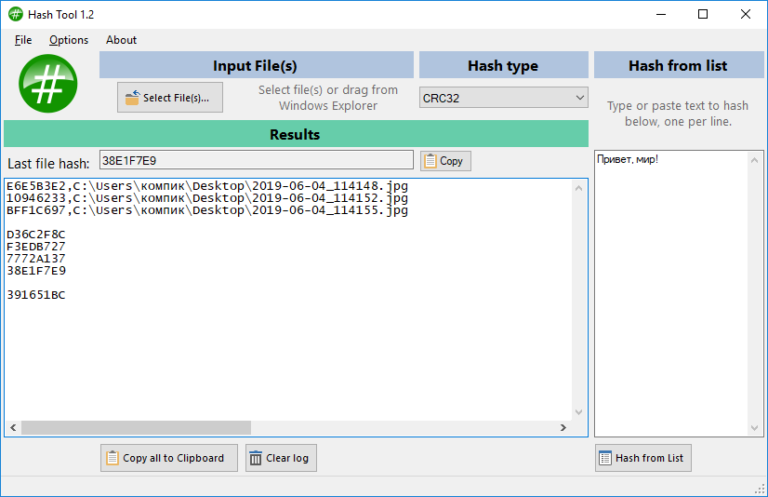Viewport: 768px width, 497px height.
Task: Click the Hash Tool title bar icon
Action: coord(16,14)
